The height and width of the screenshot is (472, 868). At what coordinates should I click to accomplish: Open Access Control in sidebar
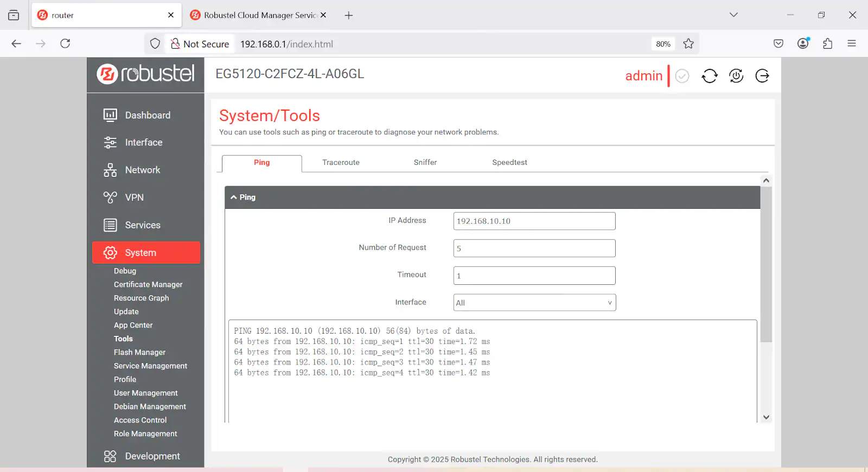tap(140, 420)
